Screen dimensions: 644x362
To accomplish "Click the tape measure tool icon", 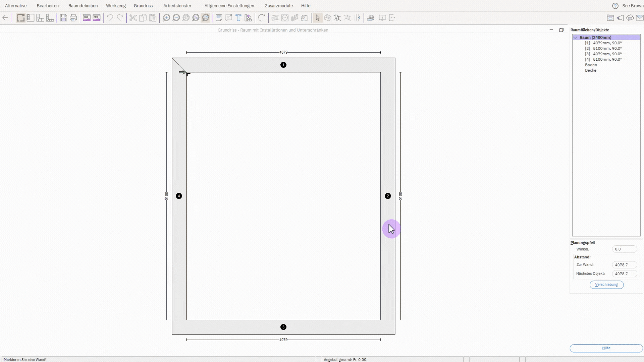I will 371,18.
